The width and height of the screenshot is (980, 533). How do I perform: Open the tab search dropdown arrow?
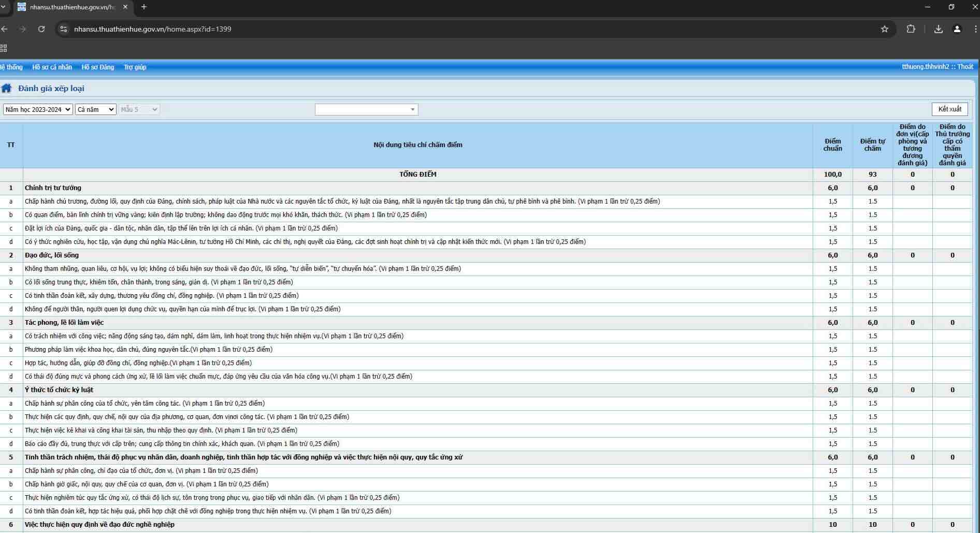click(3, 7)
